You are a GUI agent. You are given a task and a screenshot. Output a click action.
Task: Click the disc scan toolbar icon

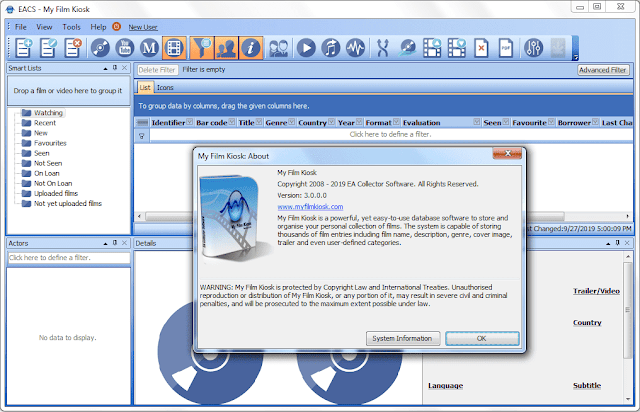407,48
